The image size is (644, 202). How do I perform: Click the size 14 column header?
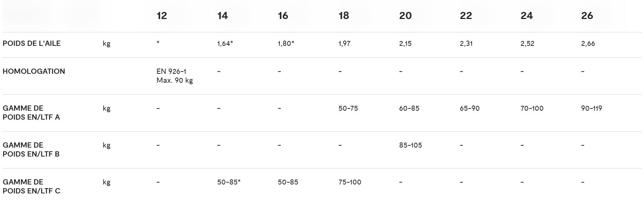(222, 16)
